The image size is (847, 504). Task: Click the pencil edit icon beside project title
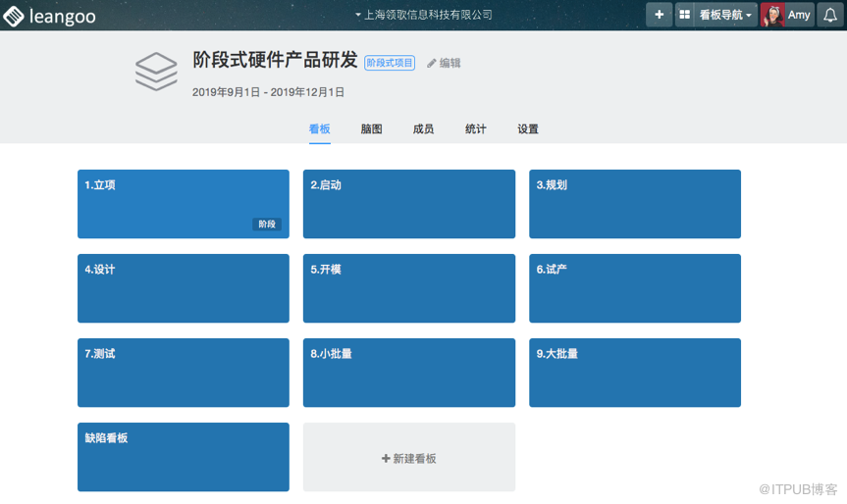coord(432,63)
